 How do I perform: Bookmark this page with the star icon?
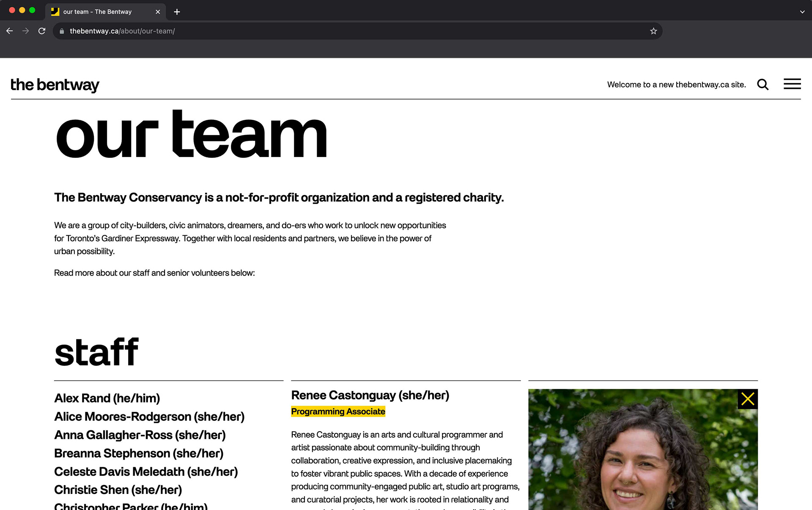(x=653, y=31)
